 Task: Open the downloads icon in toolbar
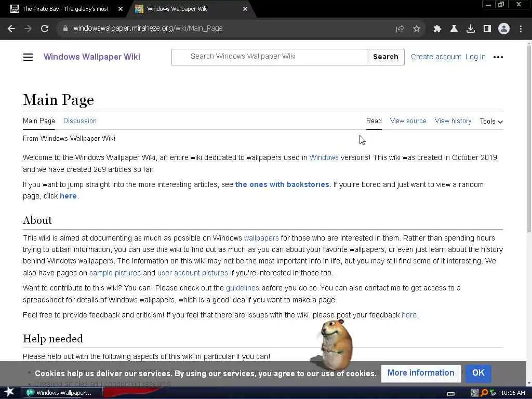[471, 29]
